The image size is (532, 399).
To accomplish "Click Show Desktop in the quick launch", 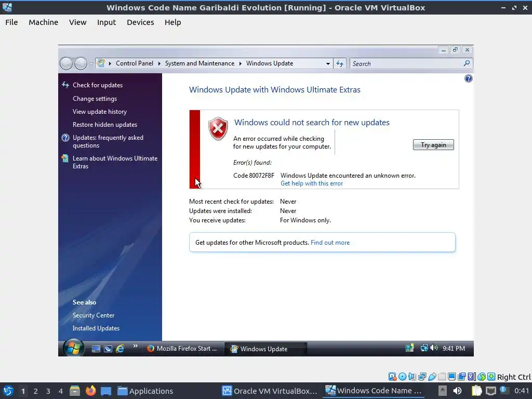I will click(x=96, y=349).
